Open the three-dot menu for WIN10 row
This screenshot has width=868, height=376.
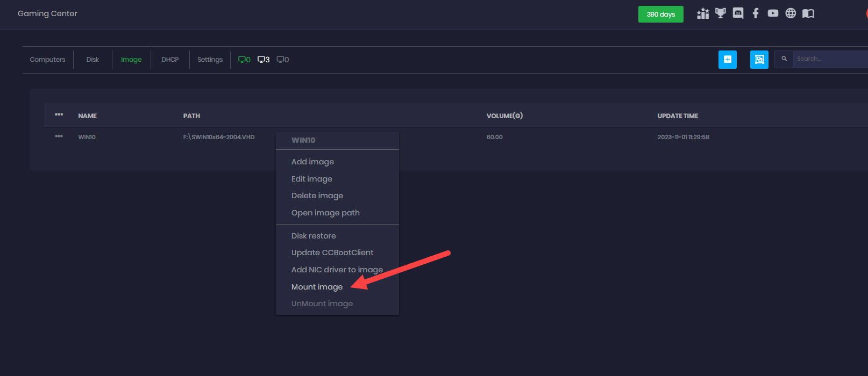[59, 136]
